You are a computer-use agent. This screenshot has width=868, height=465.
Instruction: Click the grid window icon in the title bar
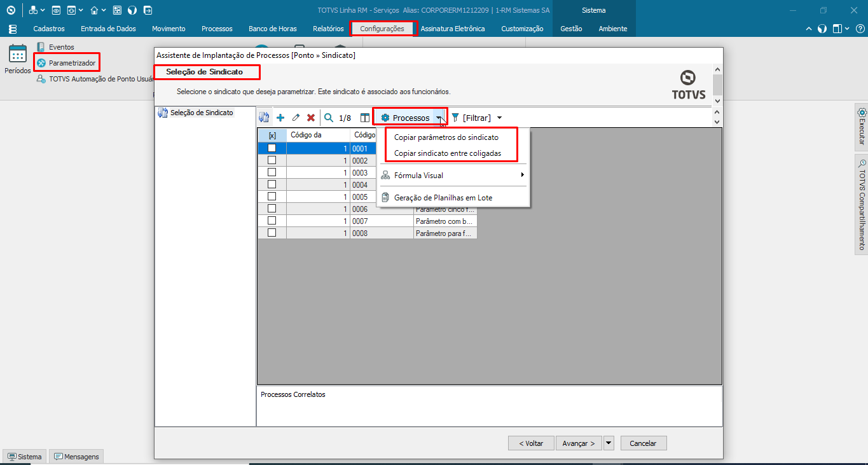coord(117,10)
